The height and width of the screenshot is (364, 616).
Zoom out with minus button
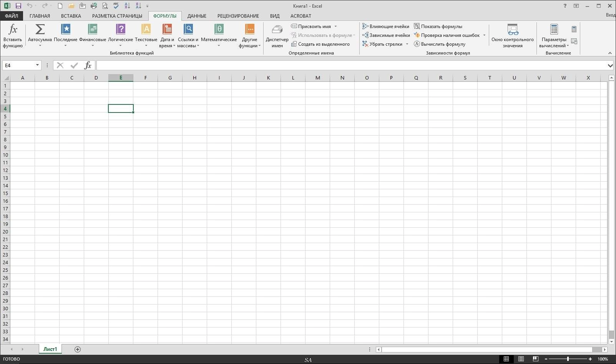coord(546,359)
